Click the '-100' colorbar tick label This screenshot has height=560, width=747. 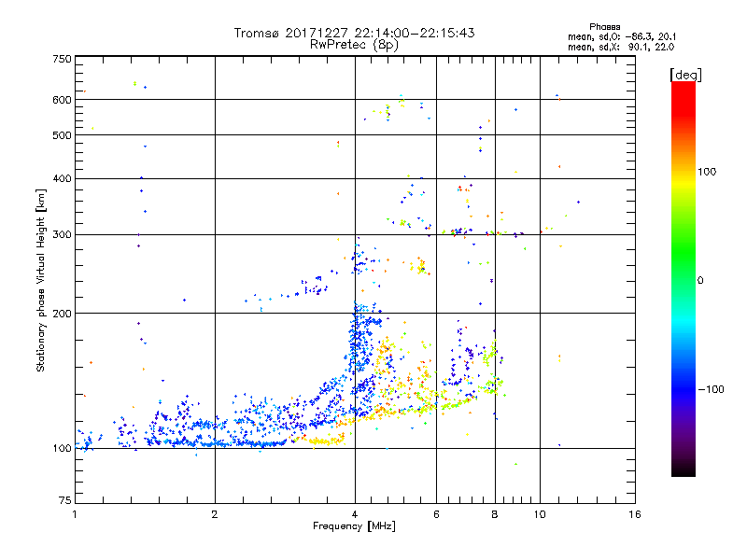pyautogui.click(x=711, y=389)
